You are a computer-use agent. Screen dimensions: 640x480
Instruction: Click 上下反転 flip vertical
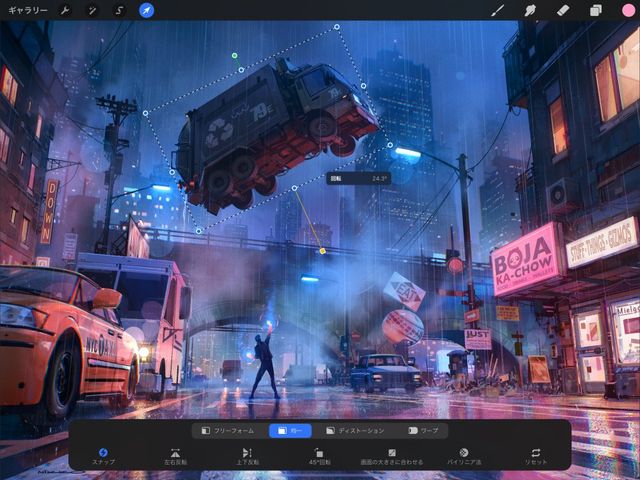coord(247,456)
